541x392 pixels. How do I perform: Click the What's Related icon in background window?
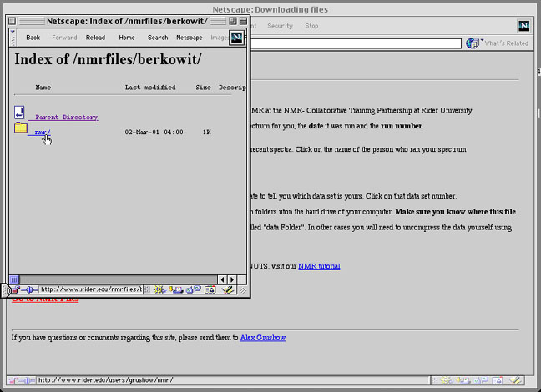[x=473, y=43]
